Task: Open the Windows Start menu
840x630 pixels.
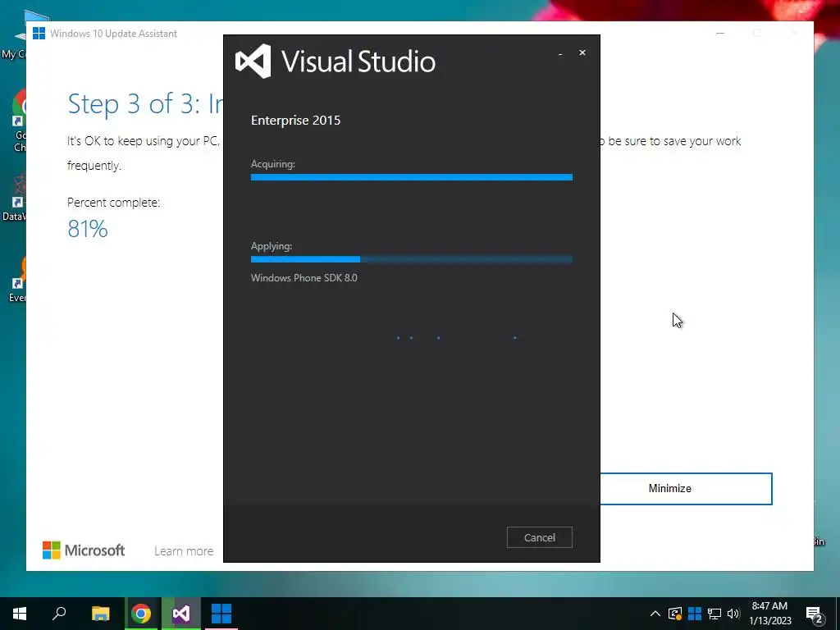Action: (x=20, y=614)
